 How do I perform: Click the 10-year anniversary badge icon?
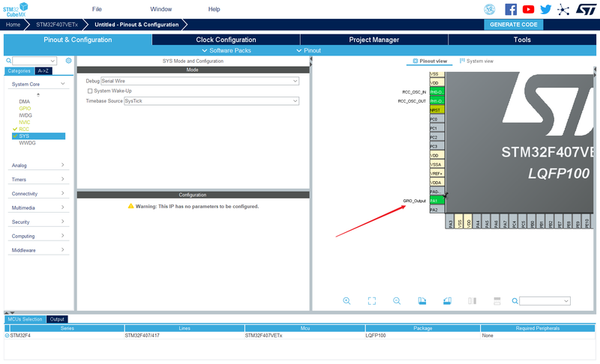coord(490,9)
